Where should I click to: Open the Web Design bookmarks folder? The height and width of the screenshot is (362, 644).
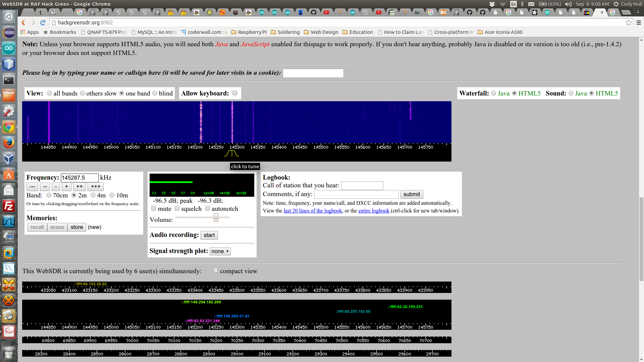tap(321, 32)
